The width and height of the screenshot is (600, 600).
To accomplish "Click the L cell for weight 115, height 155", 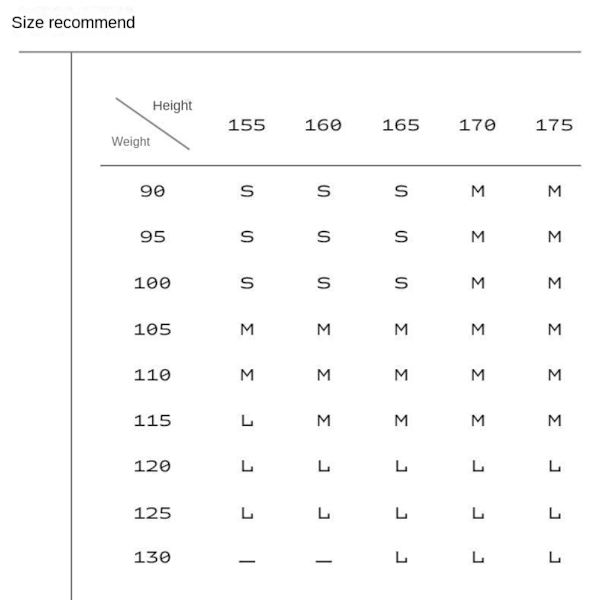I will pyautogui.click(x=247, y=421).
